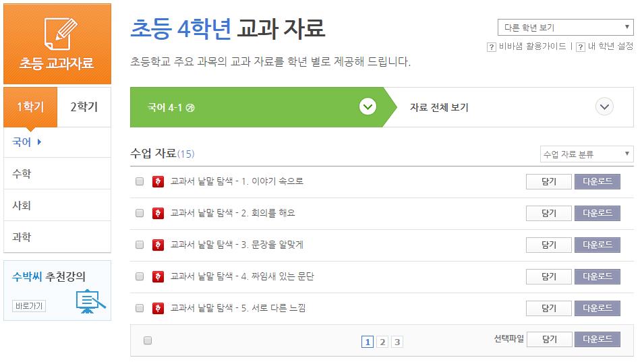The width and height of the screenshot is (642, 364).
Task: Switch to the 2학기 tab
Action: tap(84, 107)
